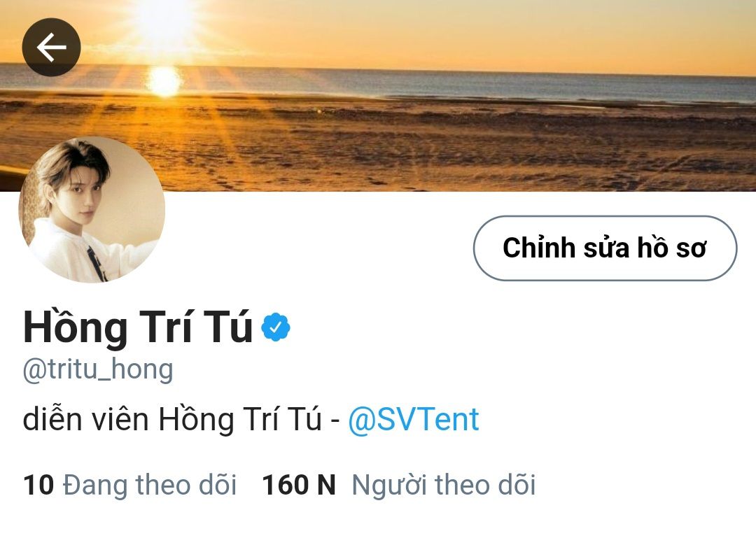Image resolution: width=756 pixels, height=538 pixels.
Task: Click the Chỉnh sửa hồ sơ button
Action: pos(605,248)
